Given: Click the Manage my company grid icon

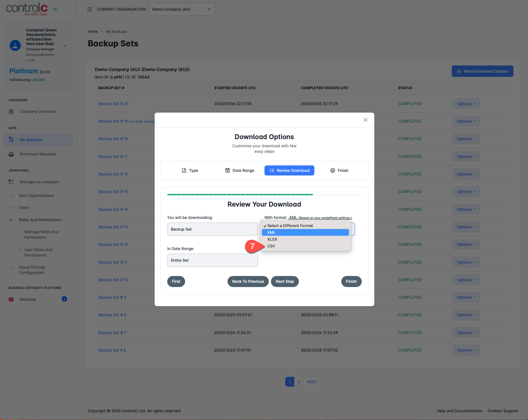Looking at the screenshot, I should [11, 182].
